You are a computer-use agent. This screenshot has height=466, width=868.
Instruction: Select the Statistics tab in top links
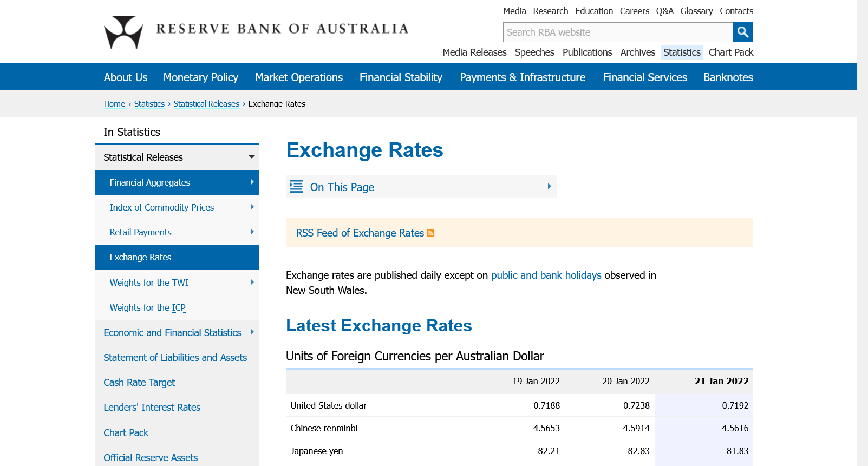coord(681,52)
